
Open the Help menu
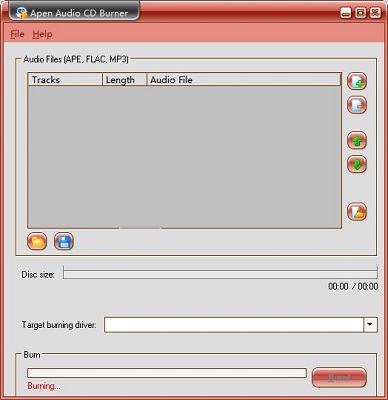[x=42, y=34]
